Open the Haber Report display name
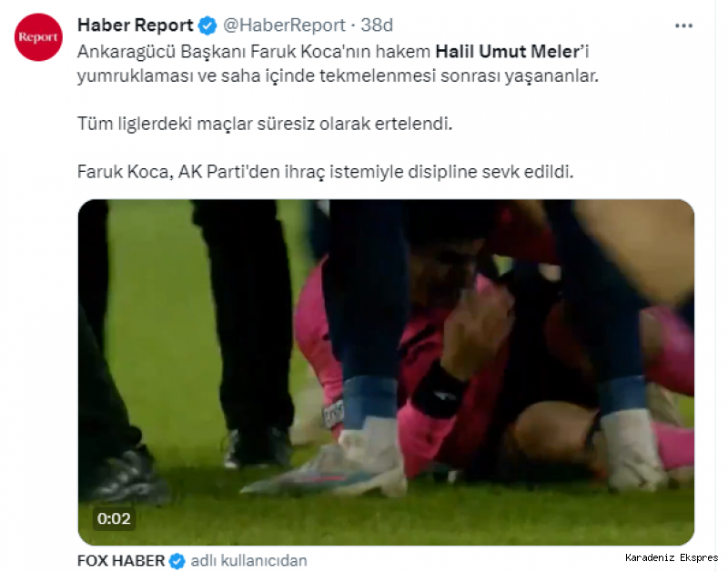 135,25
